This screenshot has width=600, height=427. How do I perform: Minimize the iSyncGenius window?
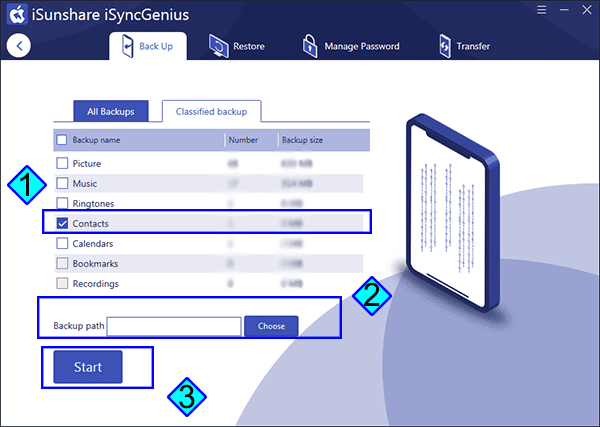click(564, 10)
